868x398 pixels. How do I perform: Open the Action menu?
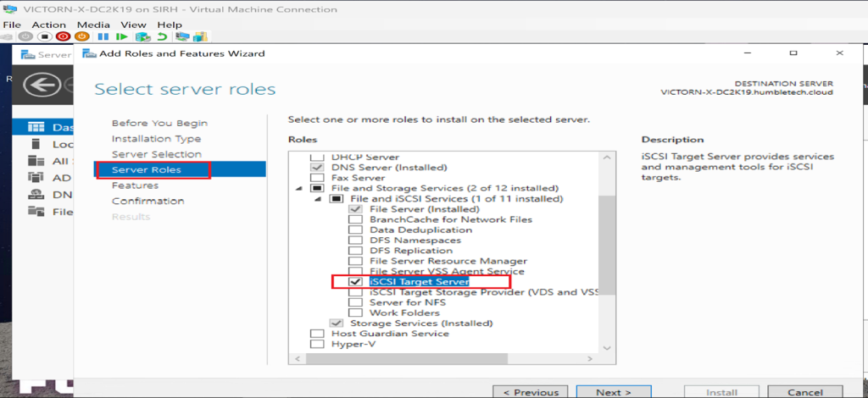click(49, 25)
